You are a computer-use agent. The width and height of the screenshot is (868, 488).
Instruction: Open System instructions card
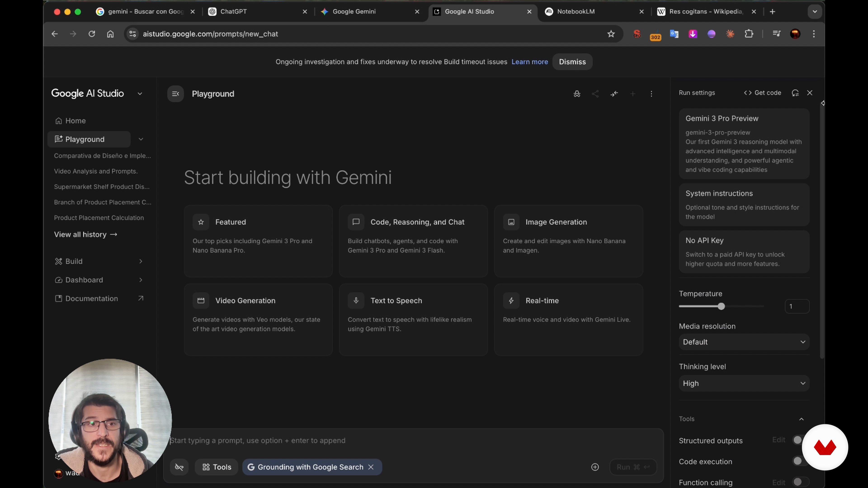(744, 205)
